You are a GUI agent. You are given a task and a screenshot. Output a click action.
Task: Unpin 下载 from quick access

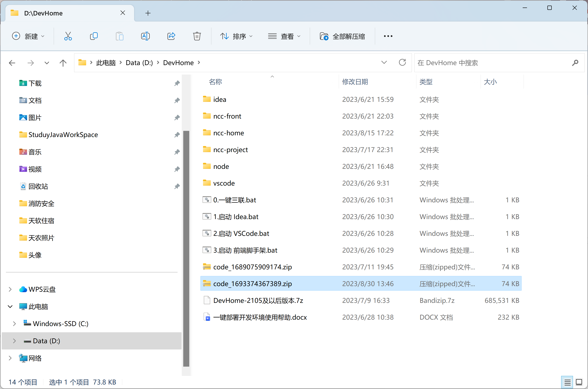pos(177,83)
